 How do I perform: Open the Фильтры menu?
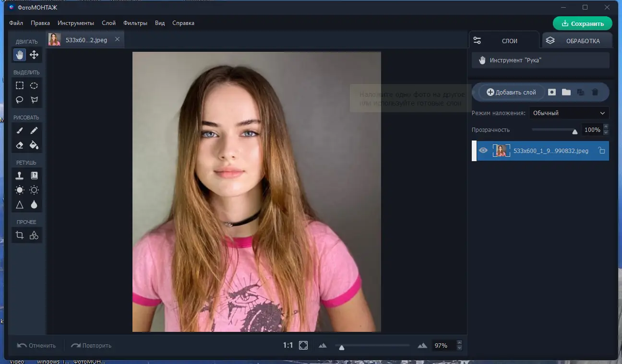point(135,23)
